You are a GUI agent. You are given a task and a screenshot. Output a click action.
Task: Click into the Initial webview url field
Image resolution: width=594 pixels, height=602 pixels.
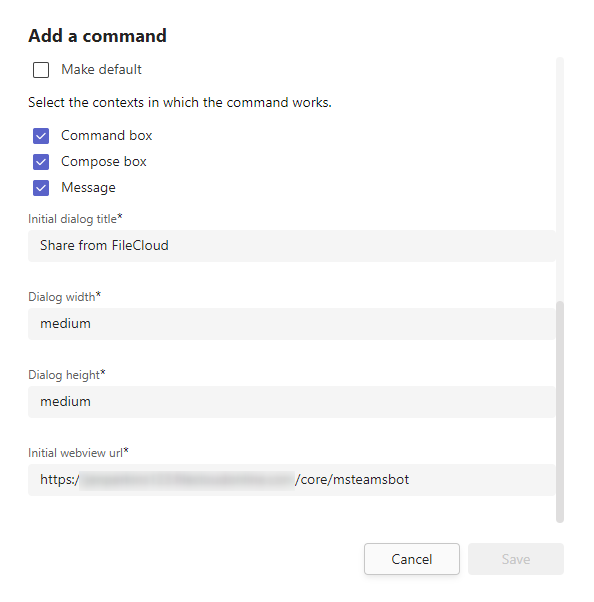click(292, 480)
